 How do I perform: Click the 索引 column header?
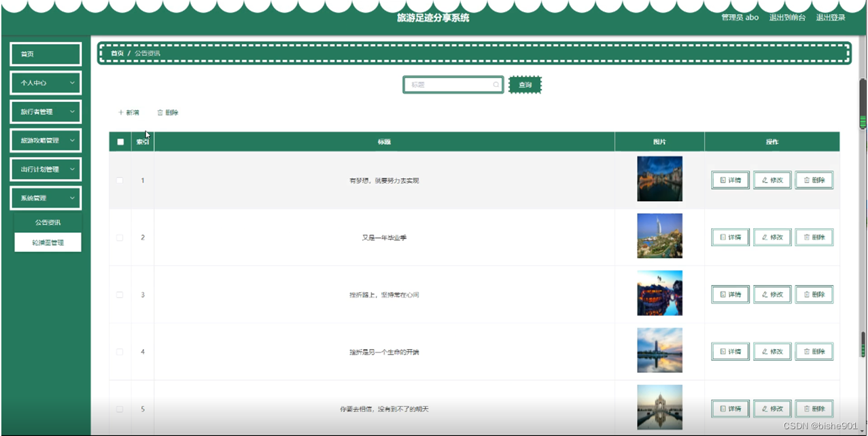(x=143, y=142)
